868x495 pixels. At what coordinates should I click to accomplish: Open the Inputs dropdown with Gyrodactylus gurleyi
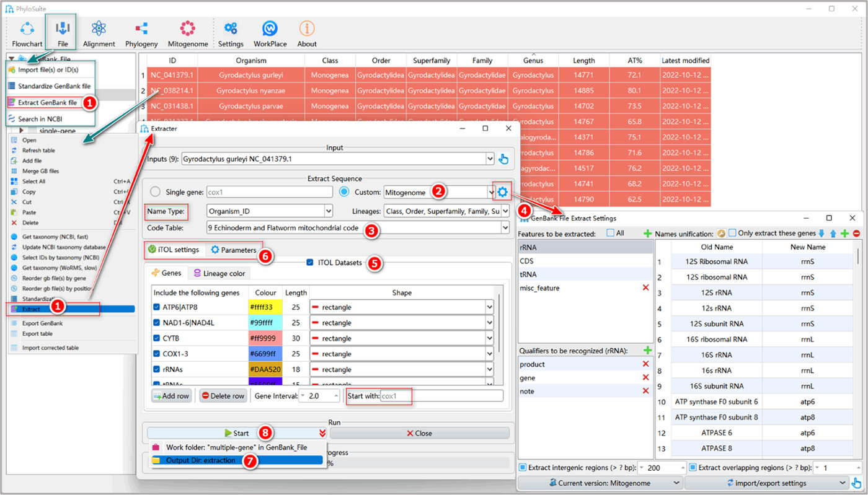[x=338, y=159]
